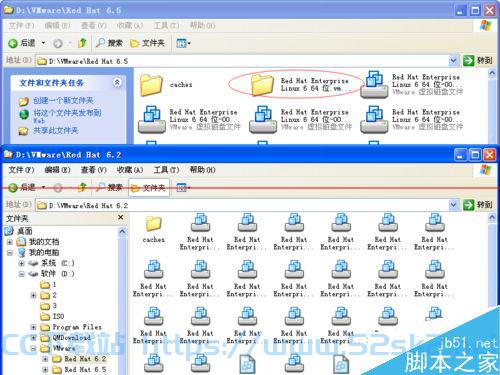Go up one folder in Red Hat 6.5 window
The image size is (500, 375).
pyautogui.click(x=82, y=43)
